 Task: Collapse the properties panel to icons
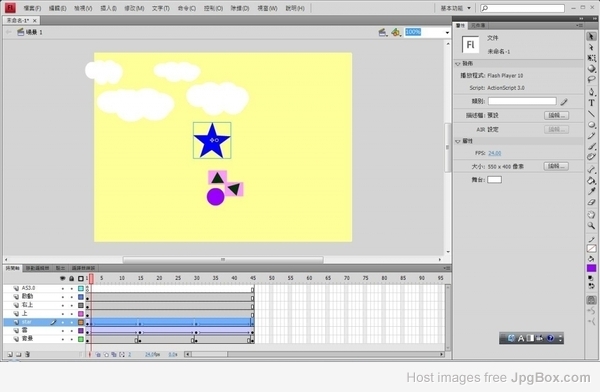[581, 18]
